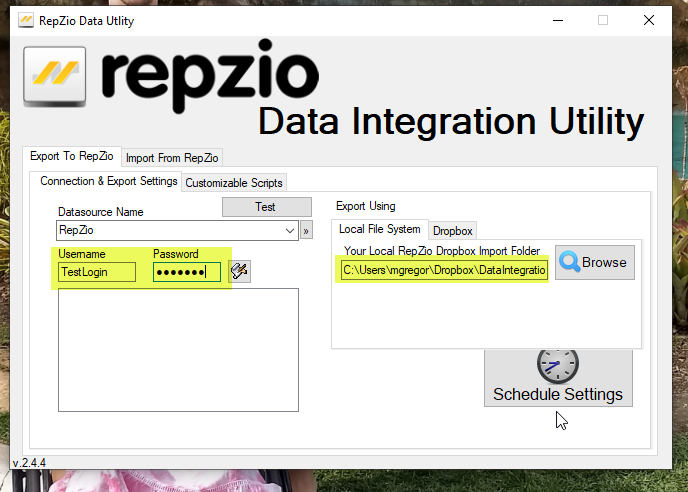The image size is (688, 492).
Task: Open the Customizable Scripts tab
Action: pos(234,183)
